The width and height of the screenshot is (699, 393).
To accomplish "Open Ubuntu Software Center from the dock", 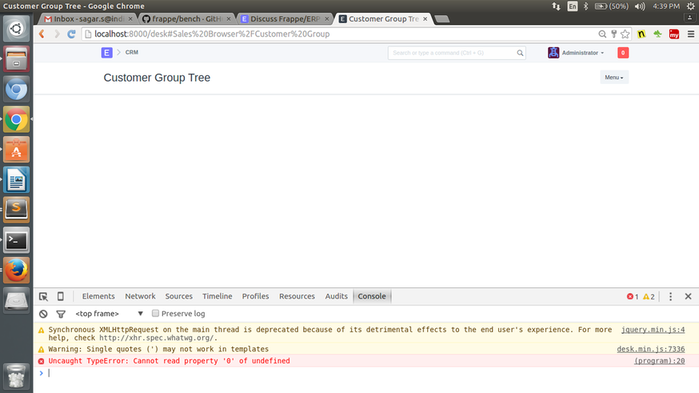I will click(x=16, y=150).
